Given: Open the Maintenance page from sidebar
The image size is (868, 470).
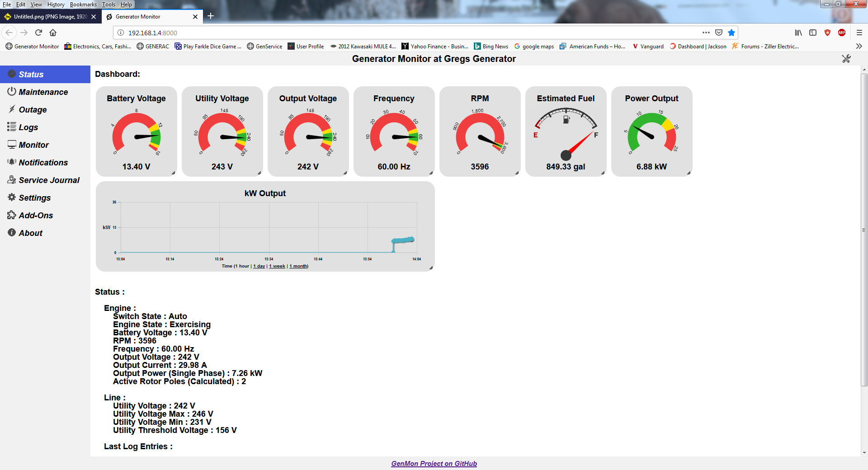Looking at the screenshot, I should (43, 92).
